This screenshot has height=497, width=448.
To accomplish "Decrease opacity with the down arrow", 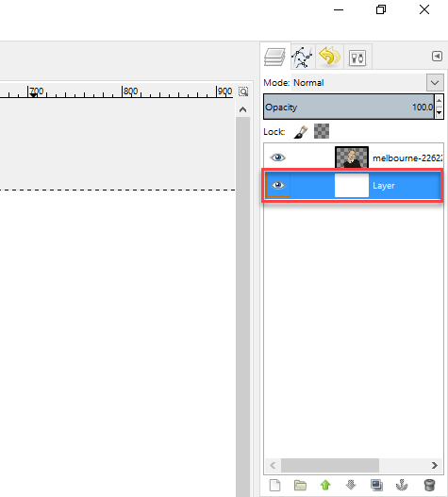I will tap(440, 112).
